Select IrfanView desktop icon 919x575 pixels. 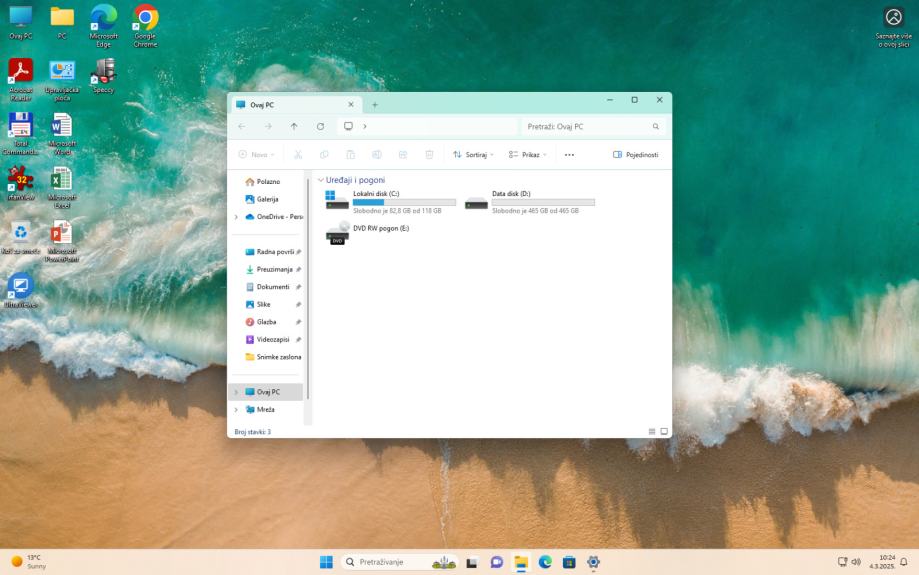click(x=21, y=183)
